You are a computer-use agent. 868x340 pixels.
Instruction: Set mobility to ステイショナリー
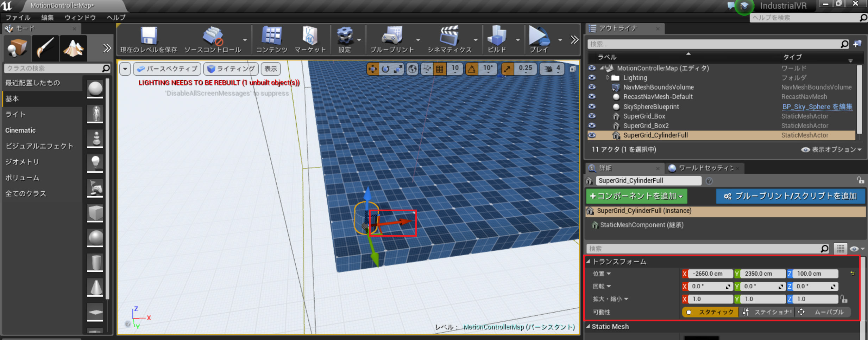tap(767, 312)
